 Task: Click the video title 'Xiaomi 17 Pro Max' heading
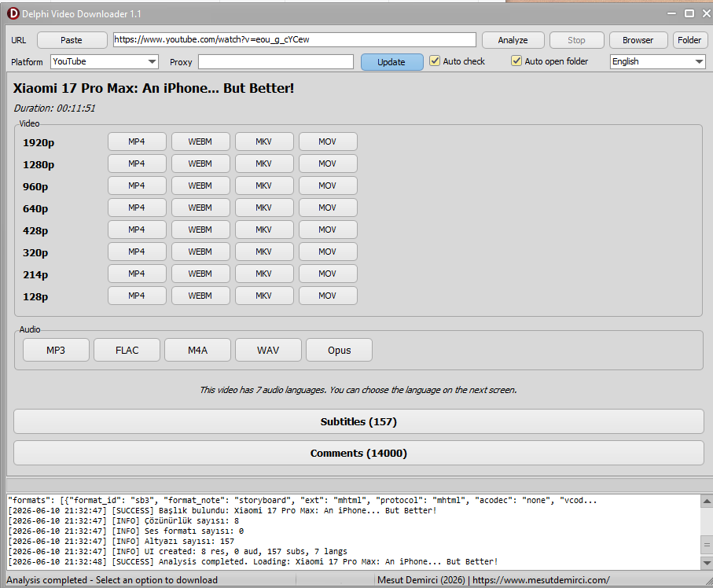click(x=153, y=88)
